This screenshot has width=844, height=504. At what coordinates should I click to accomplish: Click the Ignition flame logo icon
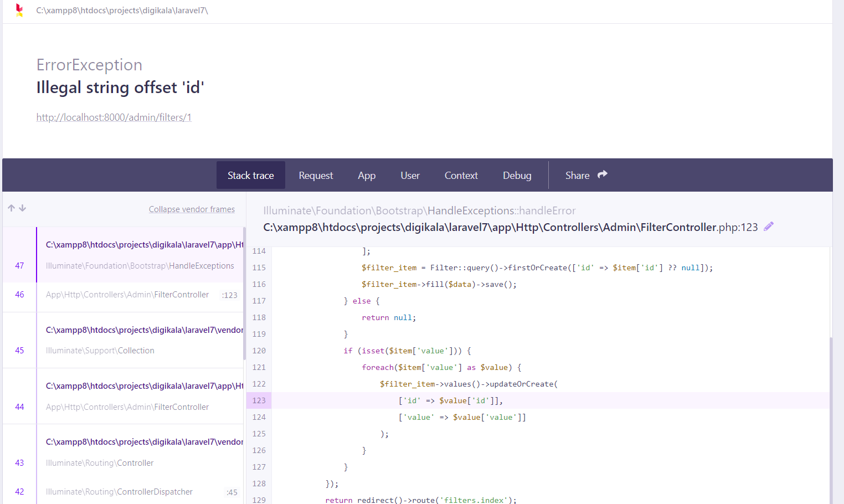pos(19,10)
